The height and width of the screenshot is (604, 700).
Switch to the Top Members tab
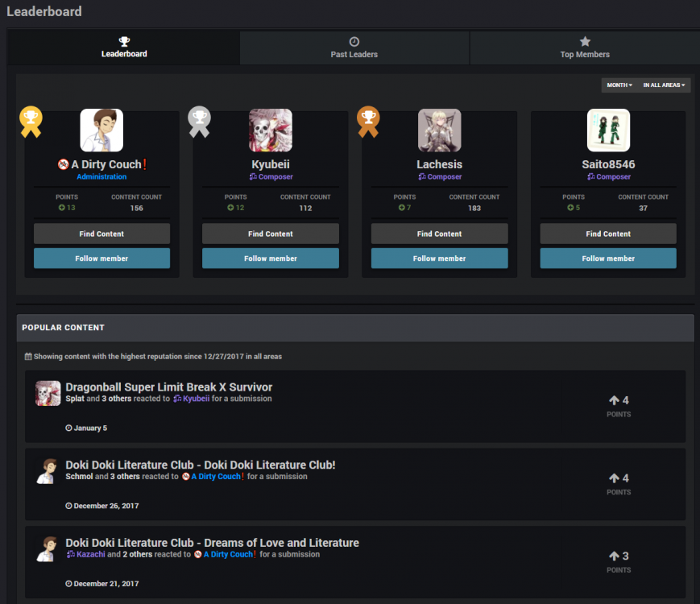(x=585, y=48)
